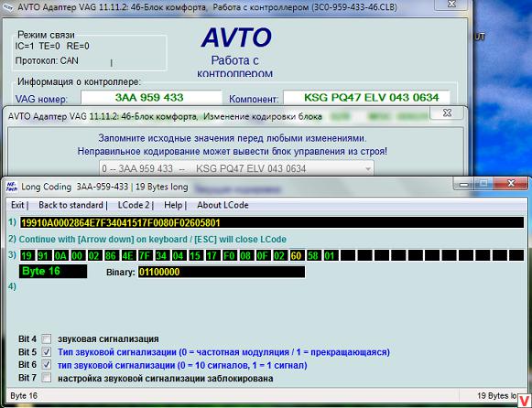This screenshot has height=408, width=532.
Task: Open About LCode menu item
Action: 223,205
